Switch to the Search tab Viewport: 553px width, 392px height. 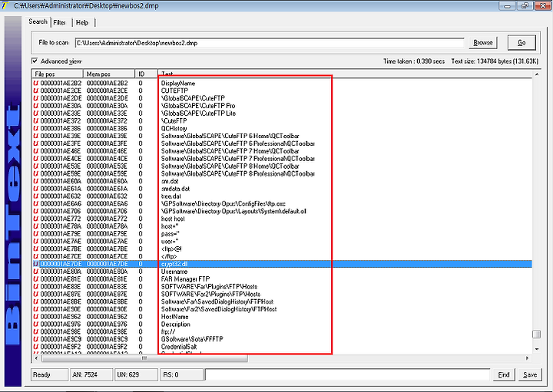[x=38, y=21]
